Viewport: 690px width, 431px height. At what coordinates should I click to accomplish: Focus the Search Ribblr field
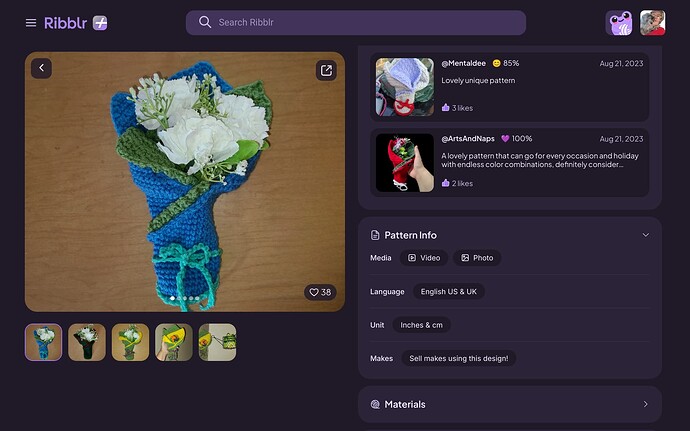click(x=356, y=22)
